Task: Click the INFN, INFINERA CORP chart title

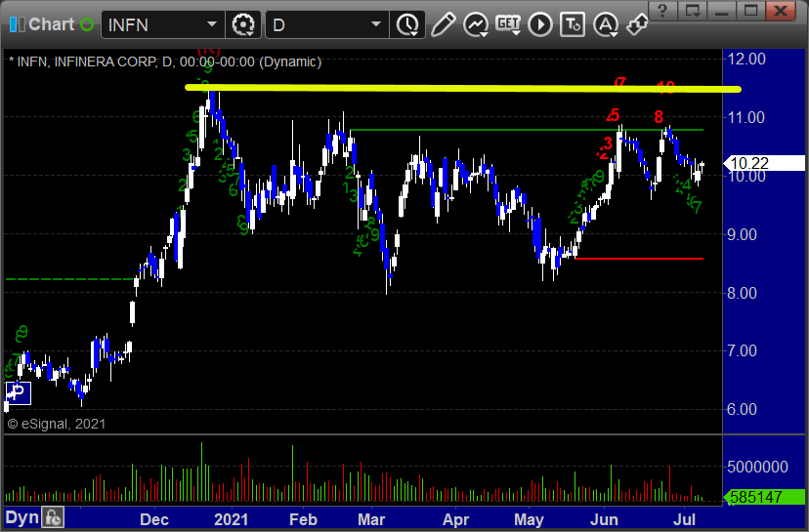Action: [165, 61]
